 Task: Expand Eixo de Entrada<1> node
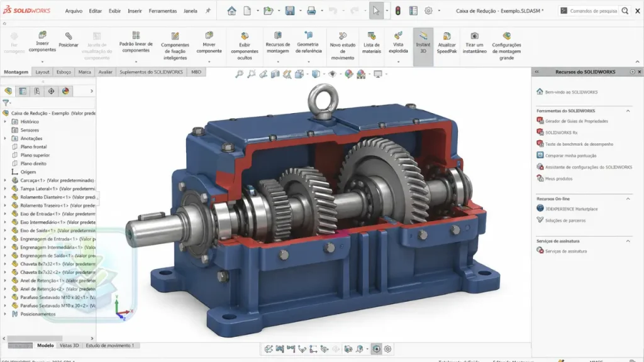tap(5, 214)
